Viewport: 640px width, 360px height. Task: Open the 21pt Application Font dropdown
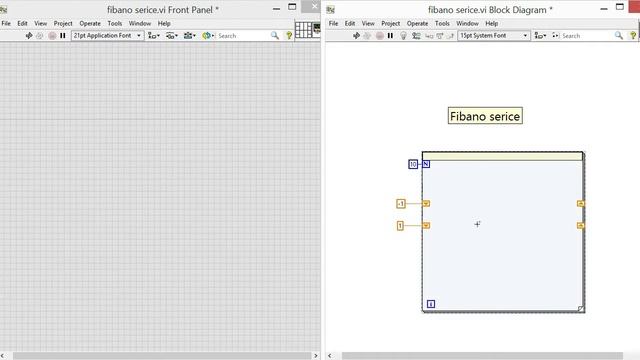(107, 36)
